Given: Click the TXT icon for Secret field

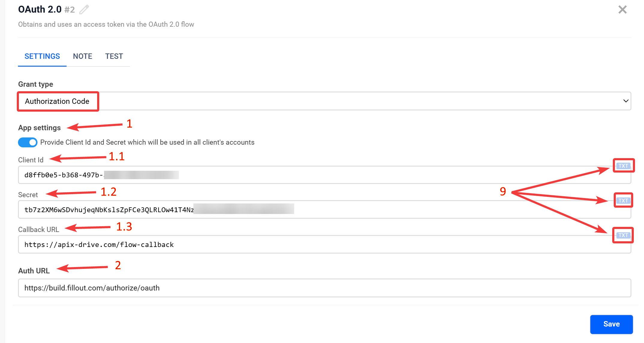Looking at the screenshot, I should coord(623,200).
